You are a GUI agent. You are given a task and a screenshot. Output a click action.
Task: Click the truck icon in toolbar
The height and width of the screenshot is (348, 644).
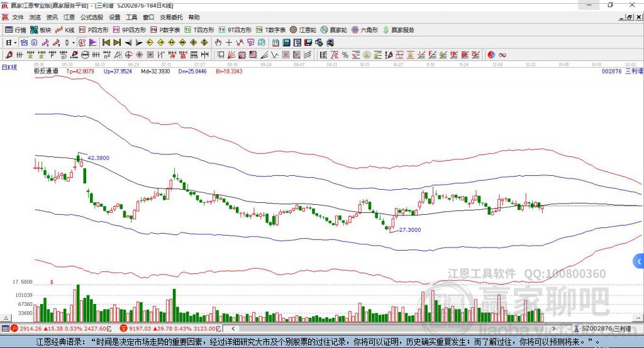pos(330,43)
